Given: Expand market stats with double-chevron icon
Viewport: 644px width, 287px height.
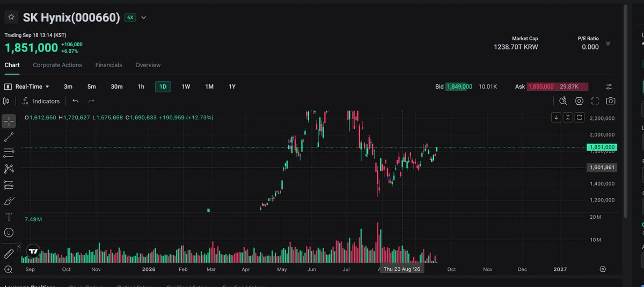Looking at the screenshot, I should (x=608, y=44).
